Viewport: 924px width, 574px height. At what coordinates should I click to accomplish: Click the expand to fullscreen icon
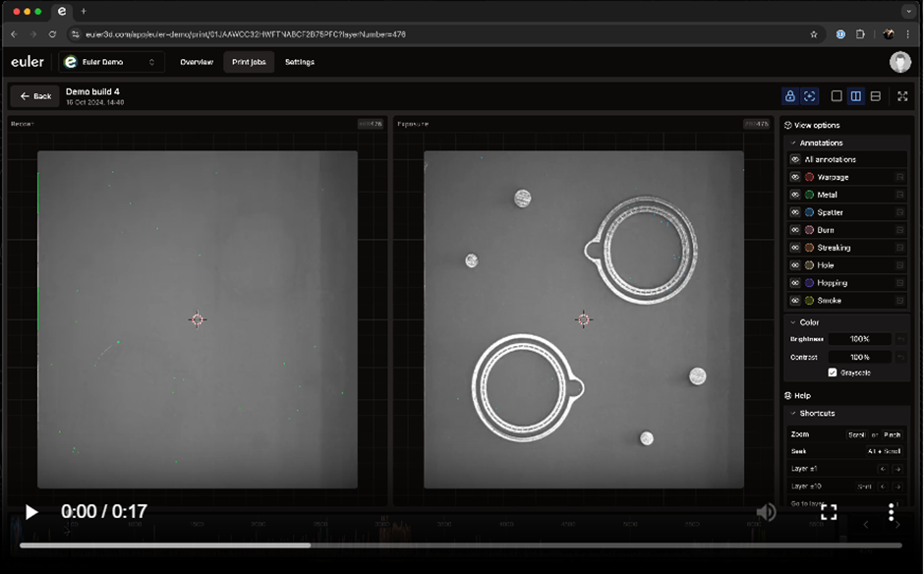coord(902,96)
